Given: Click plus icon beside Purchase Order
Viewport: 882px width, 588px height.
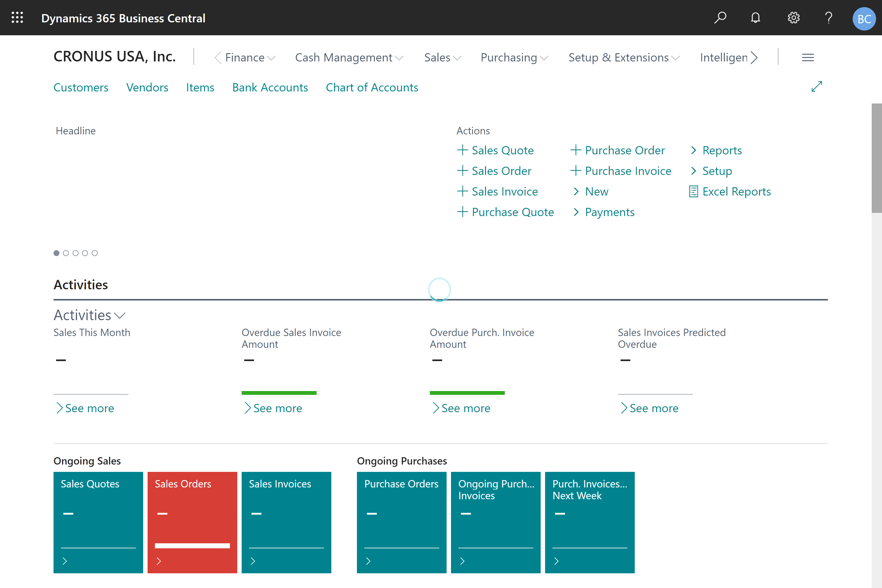Looking at the screenshot, I should point(576,150).
